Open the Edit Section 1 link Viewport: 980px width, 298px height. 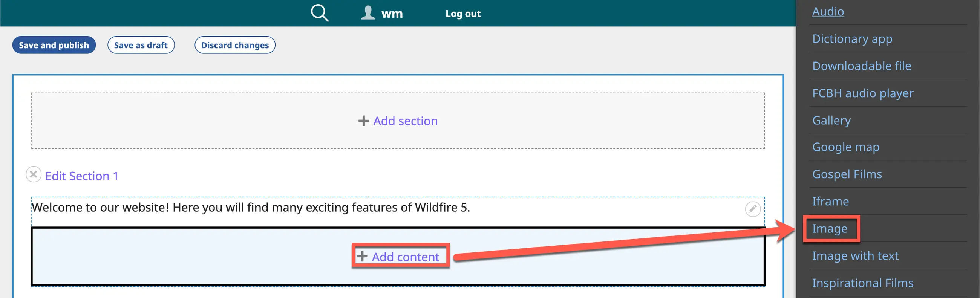coord(82,176)
